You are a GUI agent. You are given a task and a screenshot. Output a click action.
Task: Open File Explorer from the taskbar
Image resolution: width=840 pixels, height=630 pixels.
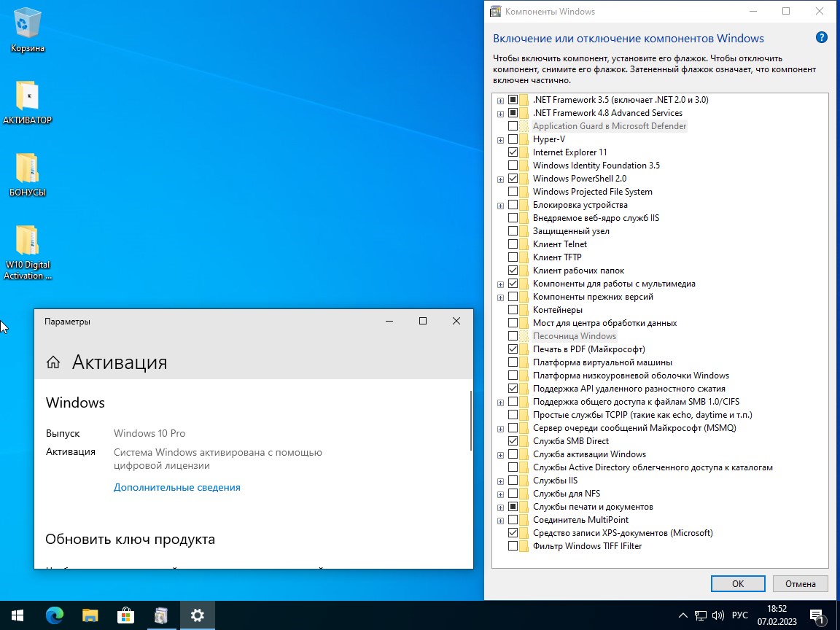90,615
